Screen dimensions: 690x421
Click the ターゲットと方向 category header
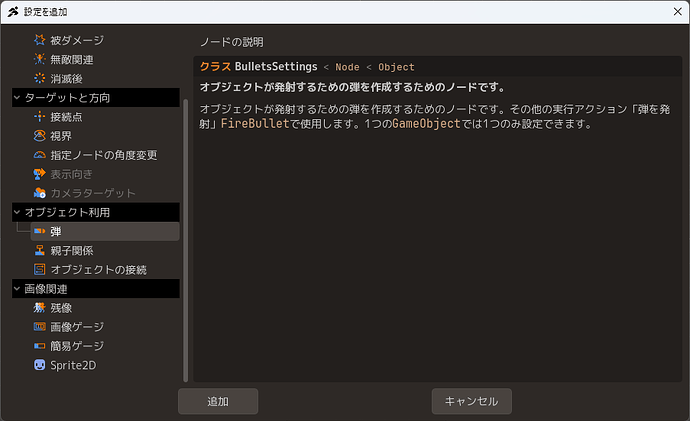point(96,97)
